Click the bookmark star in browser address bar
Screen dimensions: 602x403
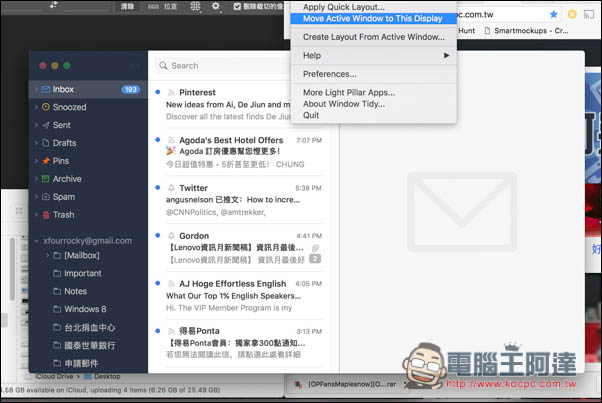[x=553, y=15]
